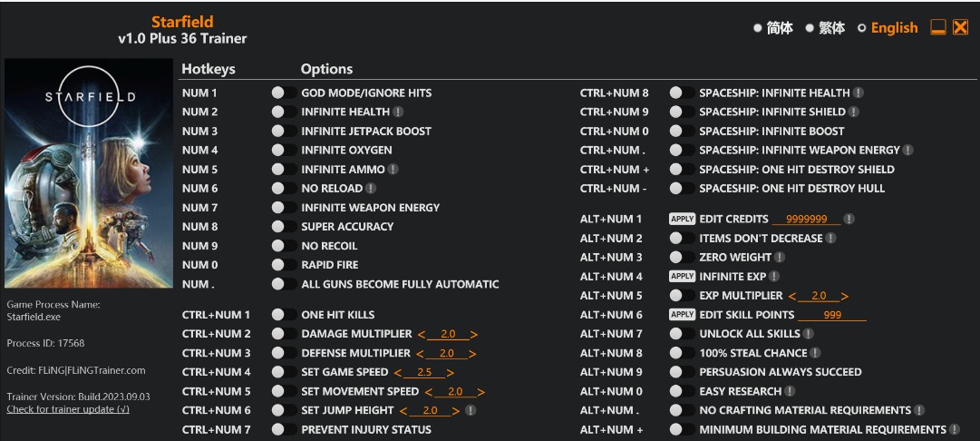Viewport: 980px width, 441px height.
Task: Decrease Defense Multiplier value
Action: click(420, 353)
